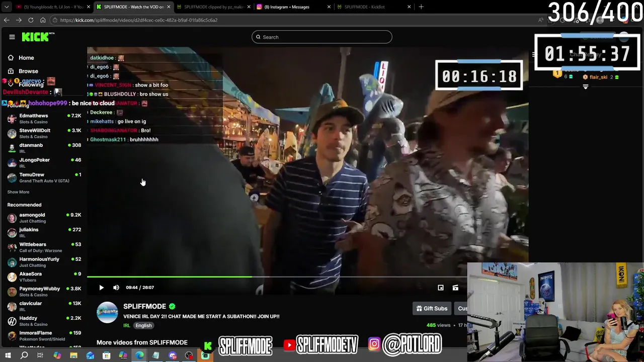Image resolution: width=644 pixels, height=362 pixels.
Task: Open Browse in Kick sidebar
Action: point(23,71)
